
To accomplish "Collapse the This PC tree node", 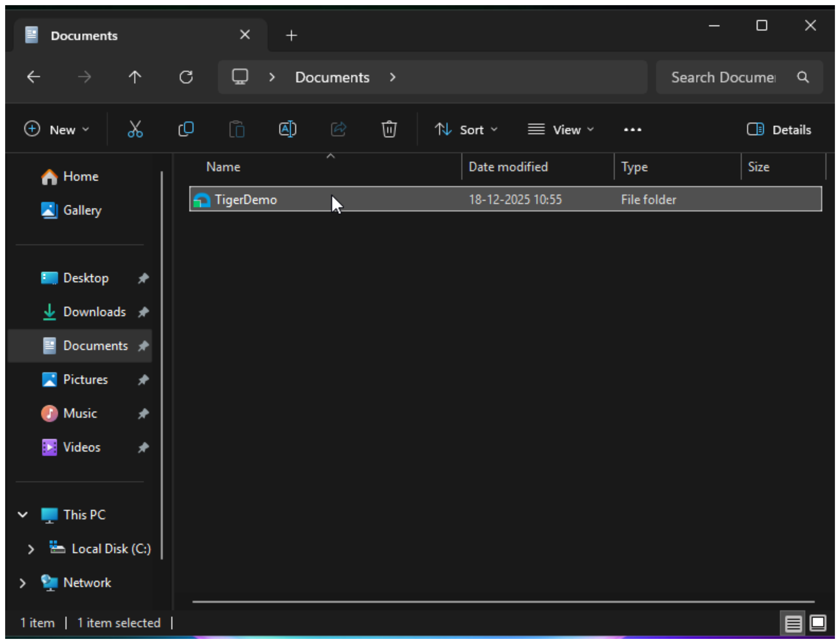I will point(23,515).
